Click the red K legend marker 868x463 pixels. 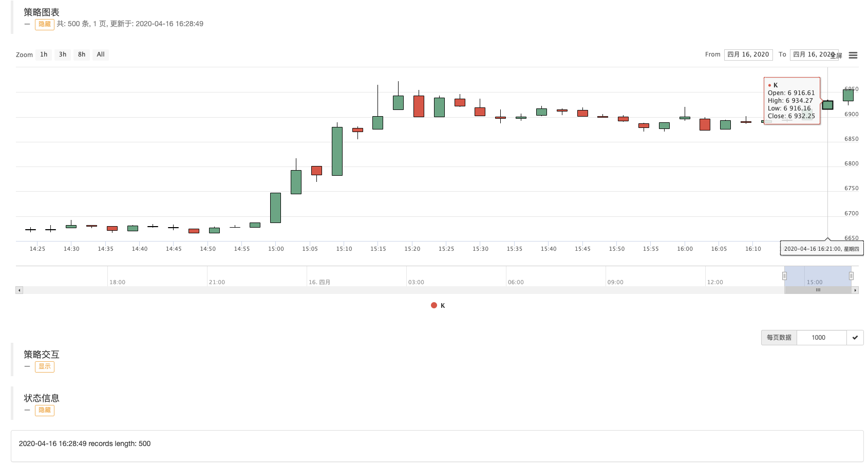(434, 305)
